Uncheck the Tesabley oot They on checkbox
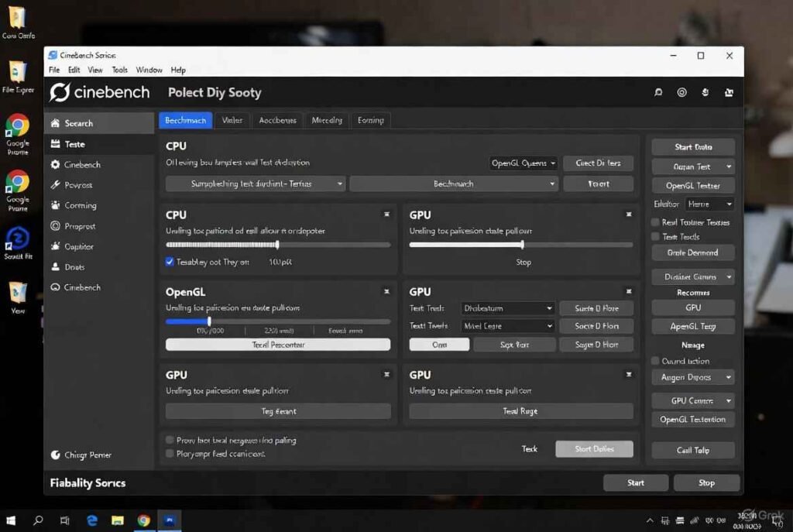Screen dimensions: 793x532 170,263
